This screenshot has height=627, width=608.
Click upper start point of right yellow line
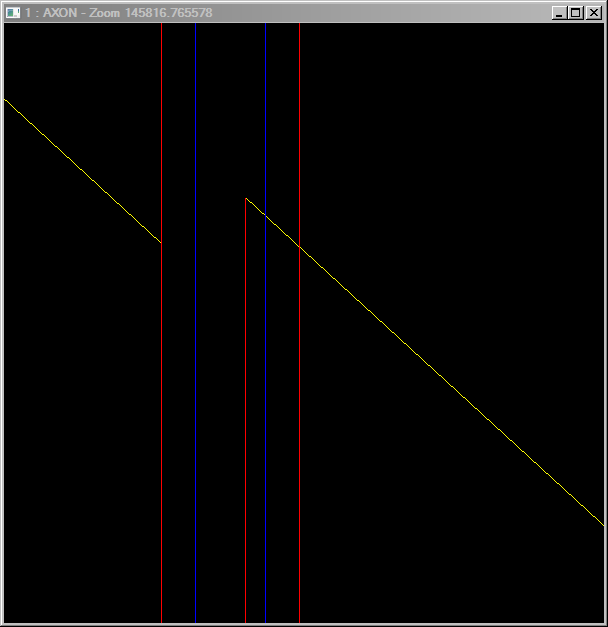tap(247, 199)
